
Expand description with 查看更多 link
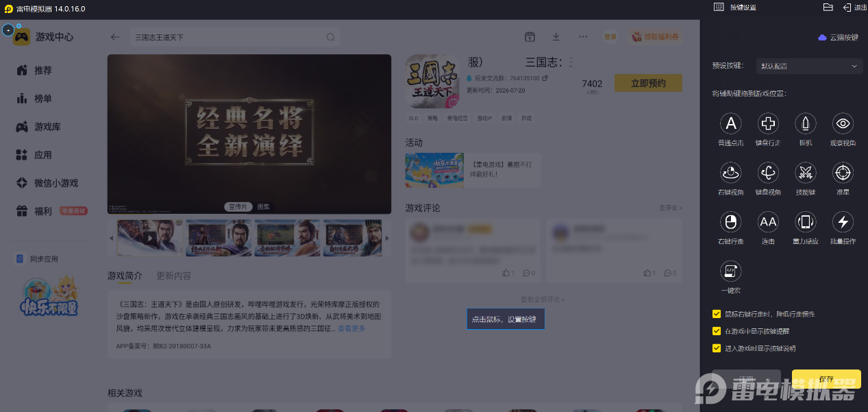[x=351, y=328]
